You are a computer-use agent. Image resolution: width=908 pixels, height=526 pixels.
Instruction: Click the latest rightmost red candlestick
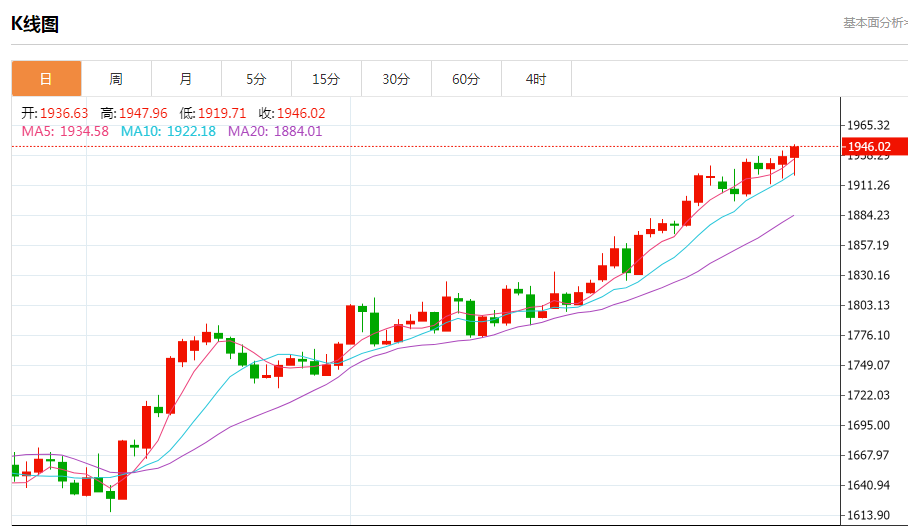795,152
